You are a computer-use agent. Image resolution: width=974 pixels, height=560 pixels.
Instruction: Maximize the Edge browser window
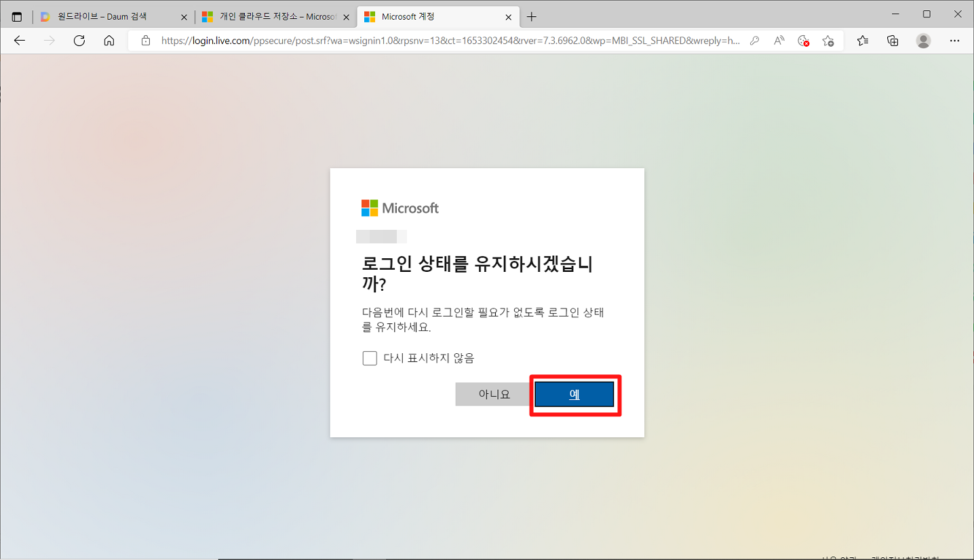pyautogui.click(x=927, y=14)
